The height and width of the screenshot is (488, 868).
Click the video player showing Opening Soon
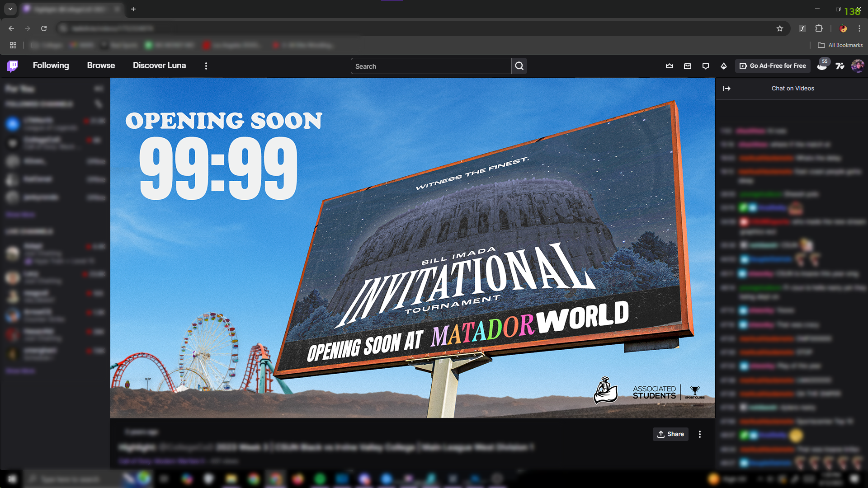pyautogui.click(x=413, y=248)
